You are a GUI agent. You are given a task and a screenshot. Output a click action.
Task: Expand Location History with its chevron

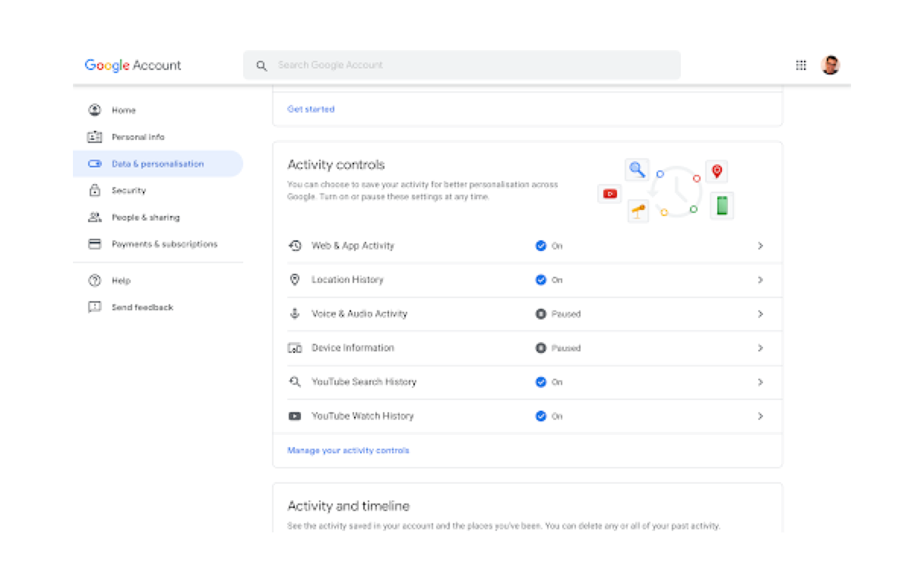(760, 280)
